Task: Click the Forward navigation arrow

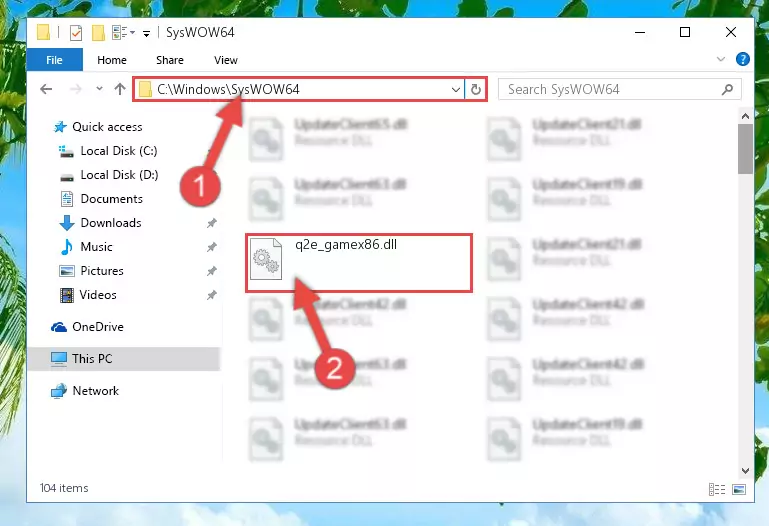Action: click(x=76, y=89)
